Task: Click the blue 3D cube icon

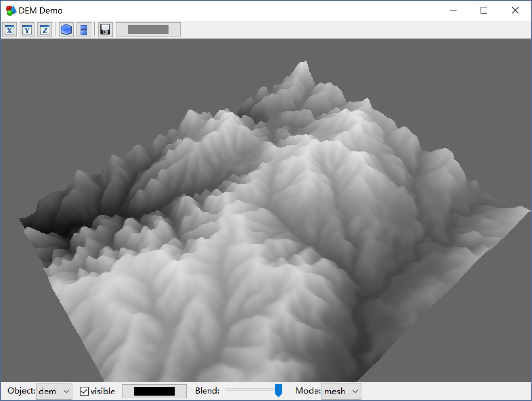Action: (x=66, y=30)
